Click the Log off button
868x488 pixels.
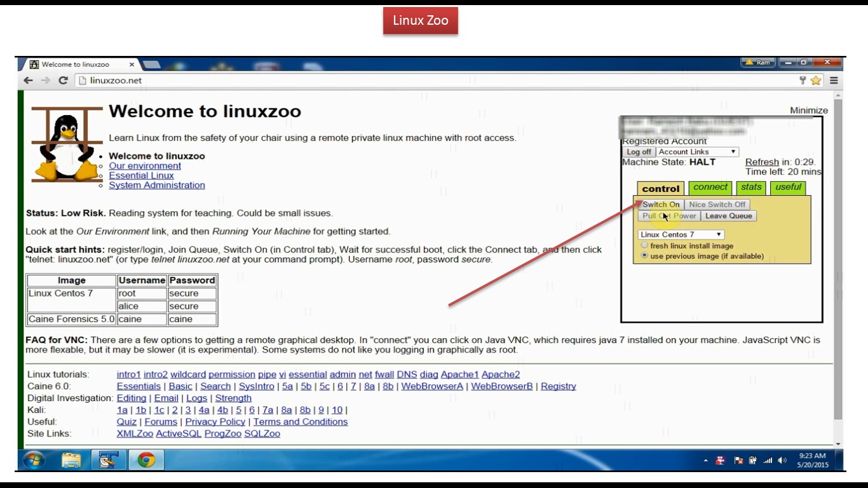click(x=639, y=152)
